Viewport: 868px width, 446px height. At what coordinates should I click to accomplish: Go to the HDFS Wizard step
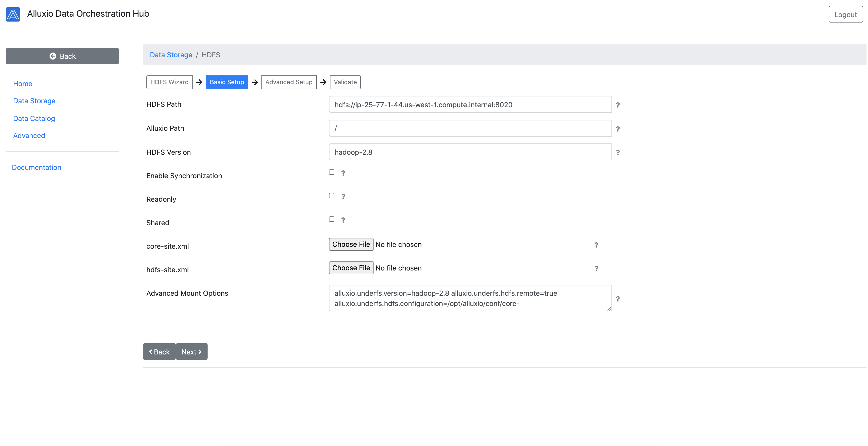click(x=169, y=82)
